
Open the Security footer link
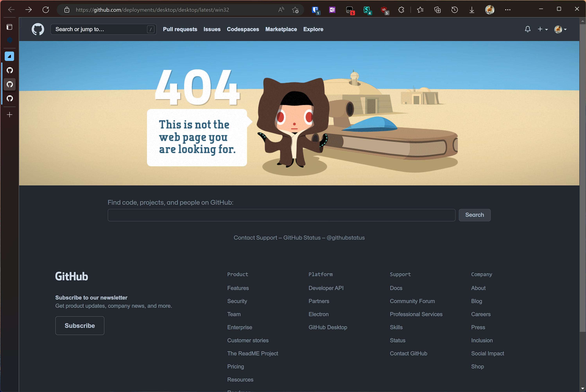click(237, 301)
